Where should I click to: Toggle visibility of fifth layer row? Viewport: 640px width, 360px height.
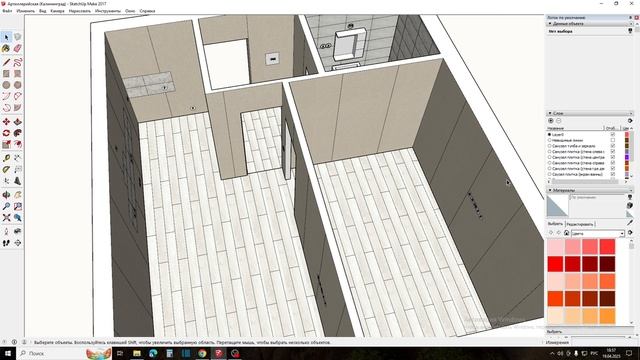click(x=613, y=157)
